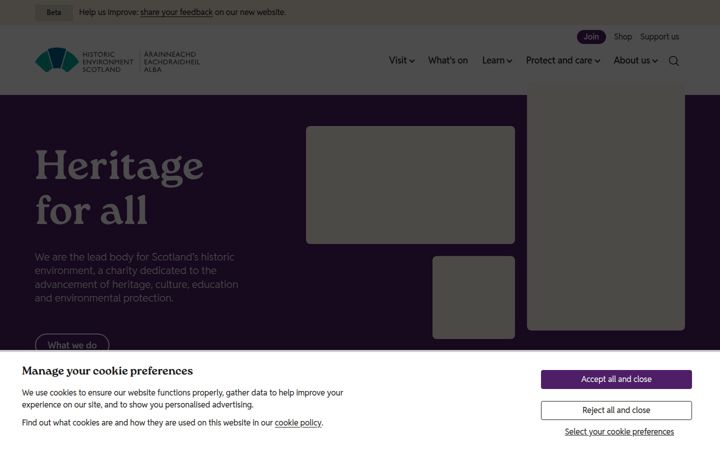
Task: Follow the share your feedback link
Action: tap(176, 12)
